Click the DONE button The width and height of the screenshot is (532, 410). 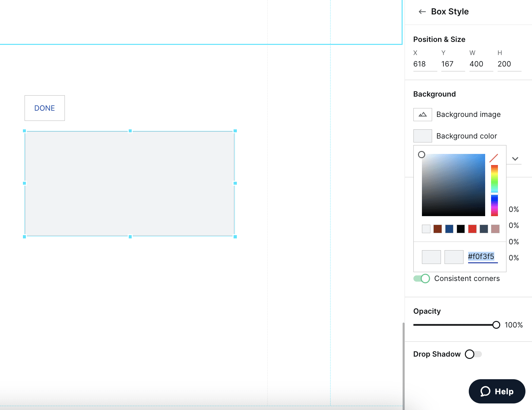44,108
